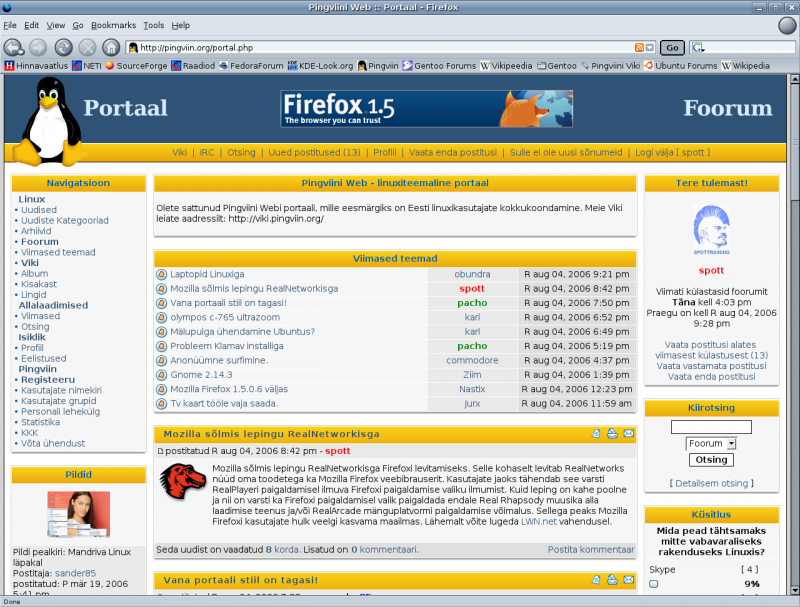
Task: Click the Google search engine icon
Action: click(x=697, y=47)
